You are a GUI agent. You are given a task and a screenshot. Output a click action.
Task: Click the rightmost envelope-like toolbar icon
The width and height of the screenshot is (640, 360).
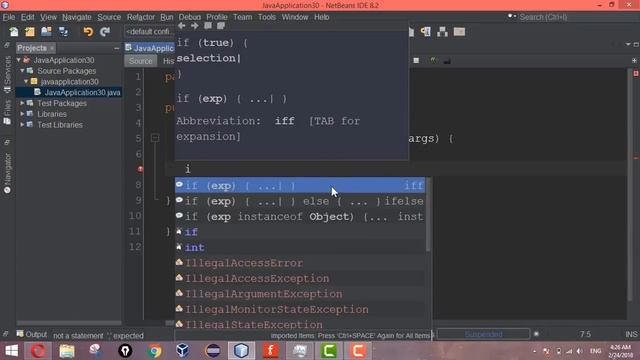click(x=459, y=32)
